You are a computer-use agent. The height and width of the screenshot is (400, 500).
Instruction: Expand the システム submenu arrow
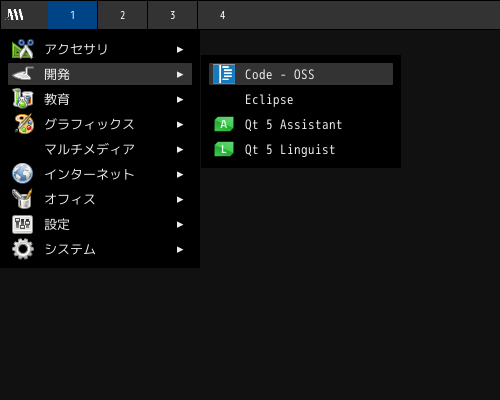(180, 250)
